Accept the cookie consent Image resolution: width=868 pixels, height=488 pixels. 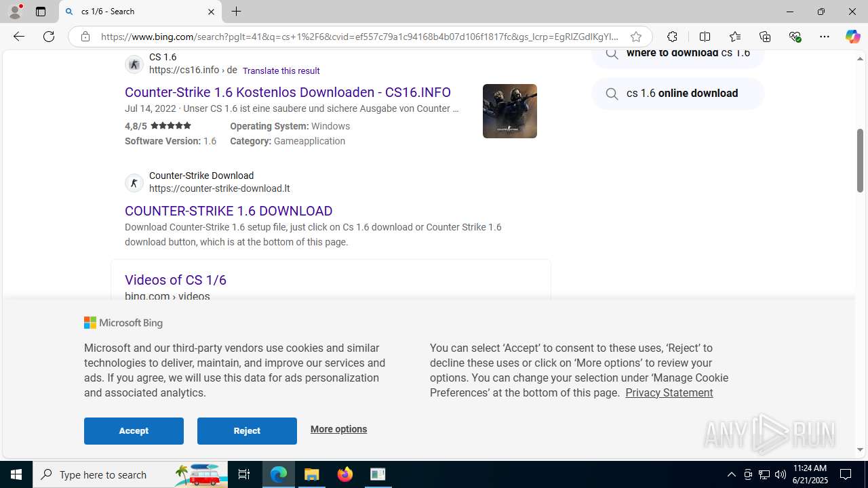click(134, 431)
